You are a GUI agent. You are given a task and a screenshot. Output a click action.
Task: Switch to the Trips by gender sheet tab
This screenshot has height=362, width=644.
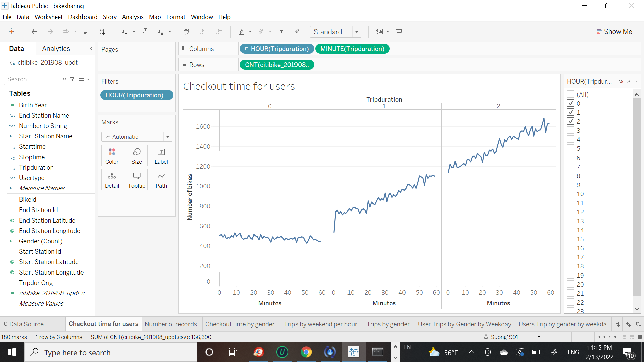coord(388,324)
